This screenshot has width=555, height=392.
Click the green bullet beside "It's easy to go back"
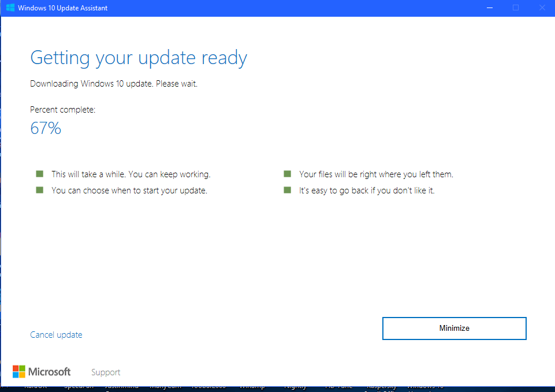pyautogui.click(x=288, y=190)
